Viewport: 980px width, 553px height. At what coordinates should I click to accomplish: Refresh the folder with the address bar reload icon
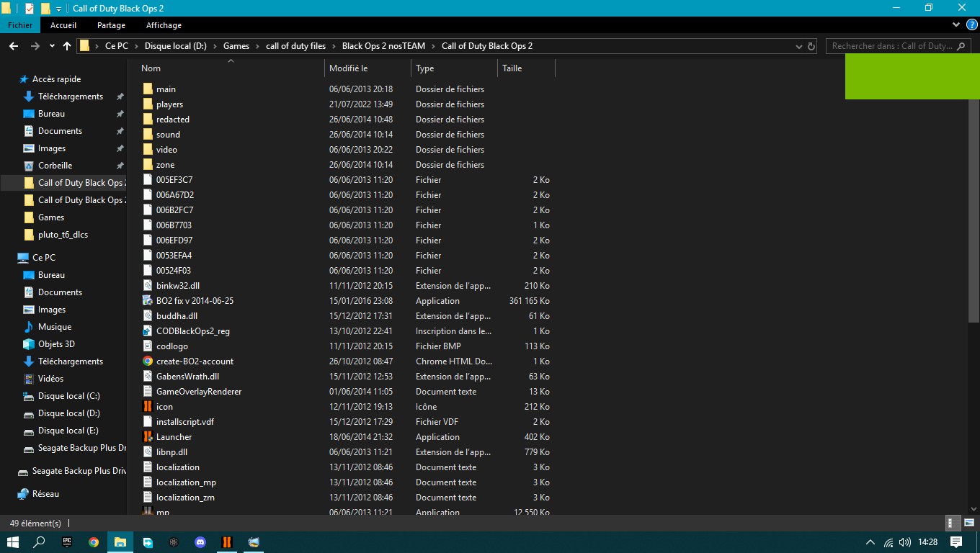[811, 46]
